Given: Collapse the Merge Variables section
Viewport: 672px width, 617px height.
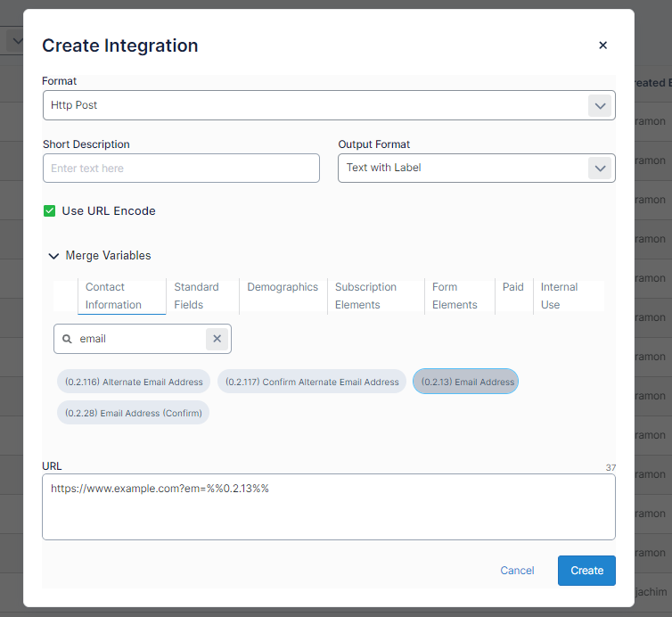Looking at the screenshot, I should coord(53,256).
